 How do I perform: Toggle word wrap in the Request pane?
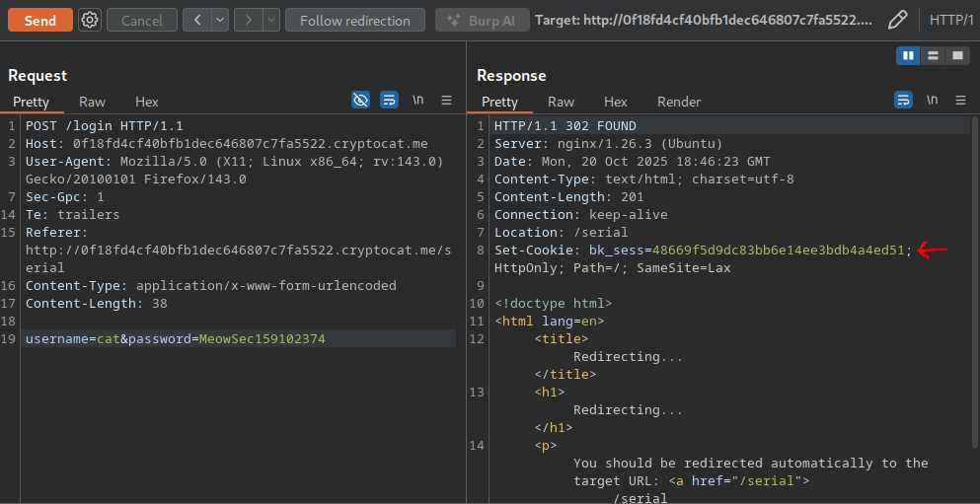pyautogui.click(x=389, y=100)
